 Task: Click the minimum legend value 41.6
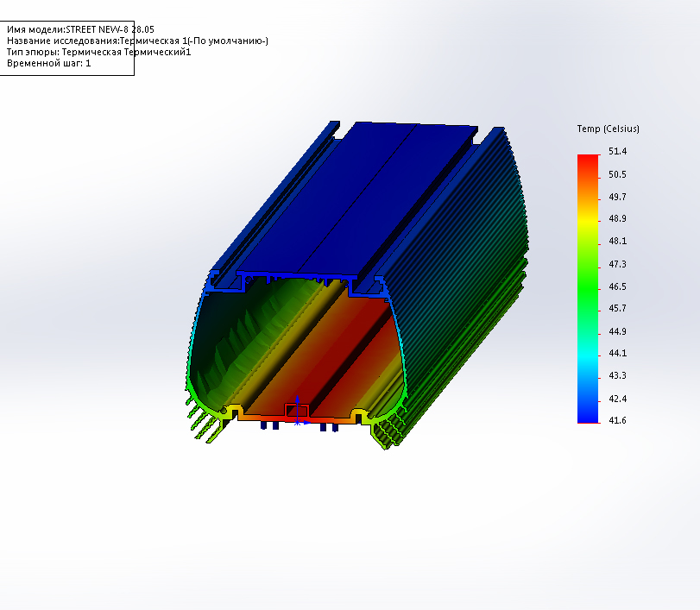click(x=617, y=420)
